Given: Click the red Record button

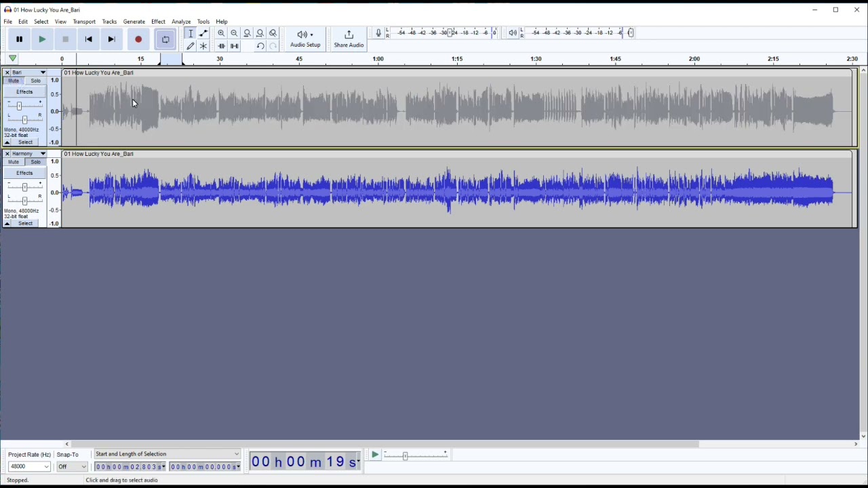Looking at the screenshot, I should (138, 39).
